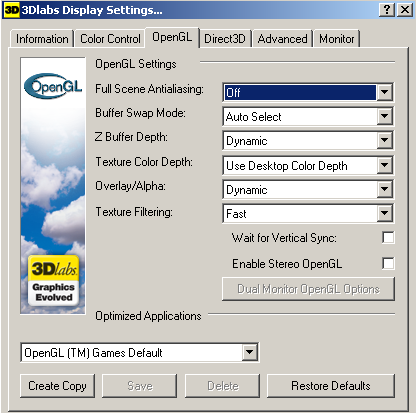Open the Full Scene Antialiasing dropdown
Image resolution: width=416 pixels, height=413 pixels.
385,92
